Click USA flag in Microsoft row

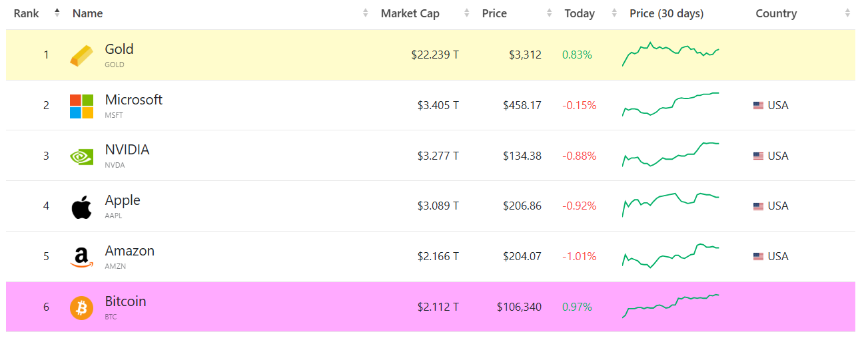pos(758,106)
